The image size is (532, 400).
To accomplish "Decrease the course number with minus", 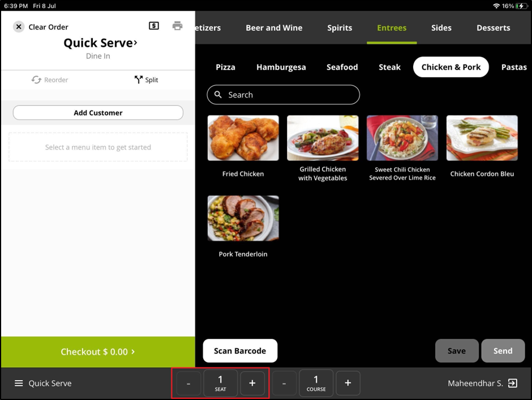I will (284, 384).
